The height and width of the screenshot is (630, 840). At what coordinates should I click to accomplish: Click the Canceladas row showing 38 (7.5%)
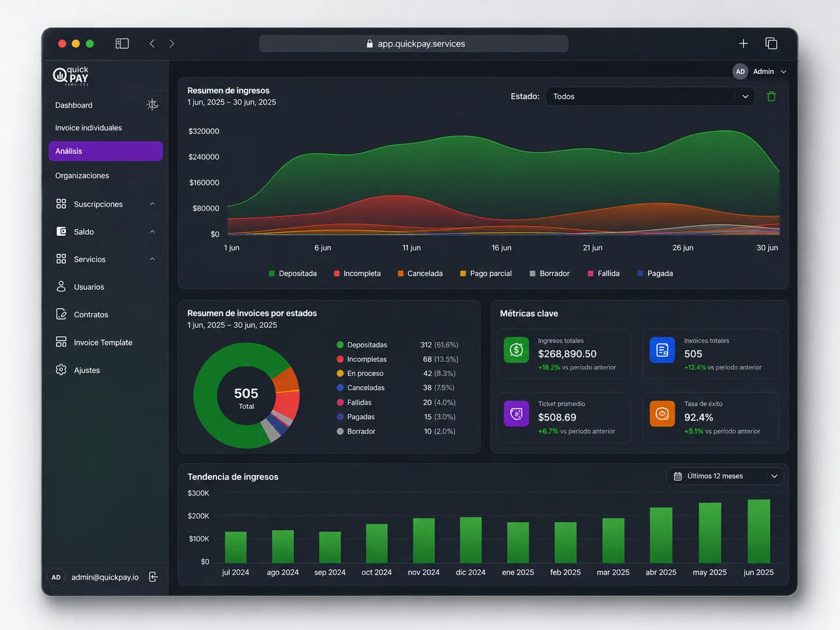[x=396, y=388]
